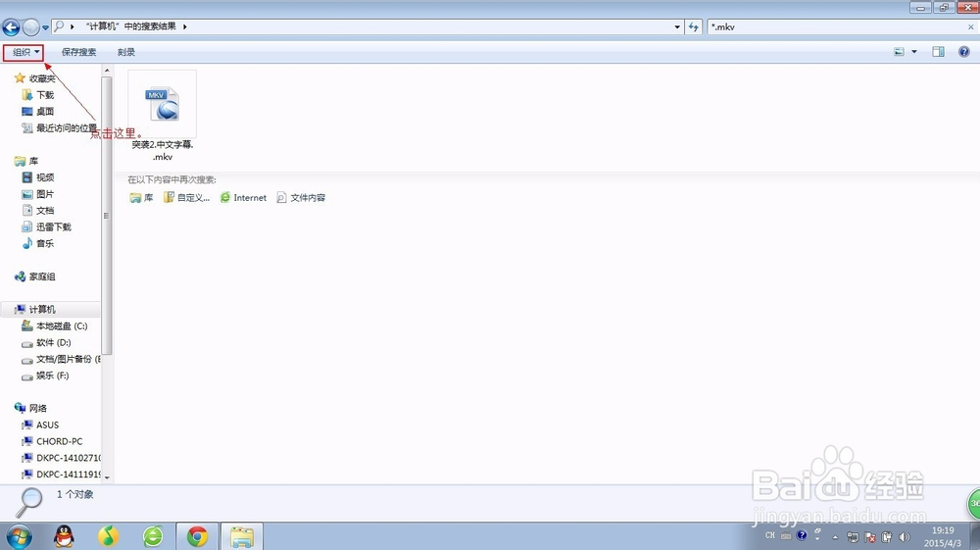Open the DKPC-14111919 network computer
Viewport: 980px width, 550px height.
pyautogui.click(x=61, y=475)
